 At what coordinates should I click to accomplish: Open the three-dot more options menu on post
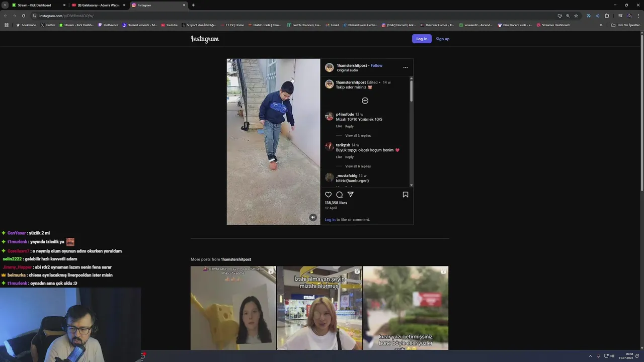coord(406,67)
